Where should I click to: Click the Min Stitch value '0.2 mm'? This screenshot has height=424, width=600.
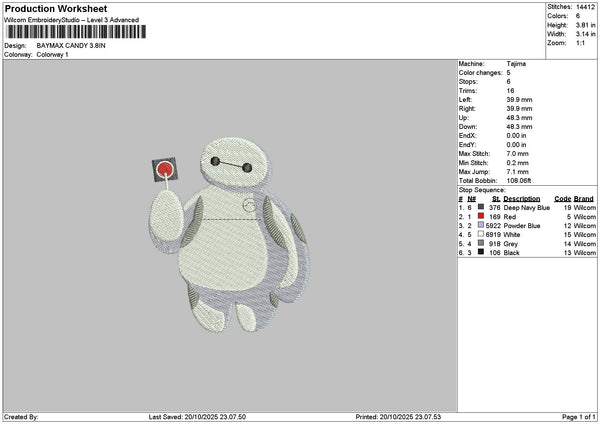517,163
